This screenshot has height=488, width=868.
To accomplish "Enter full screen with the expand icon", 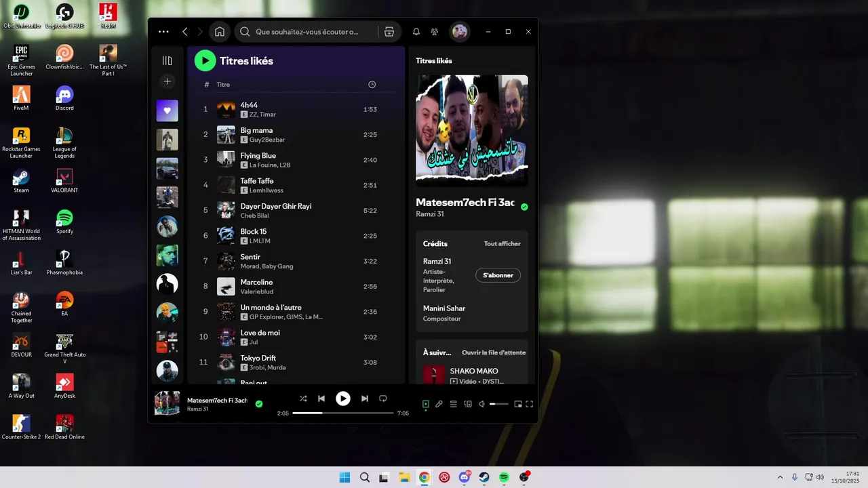I will click(x=530, y=404).
